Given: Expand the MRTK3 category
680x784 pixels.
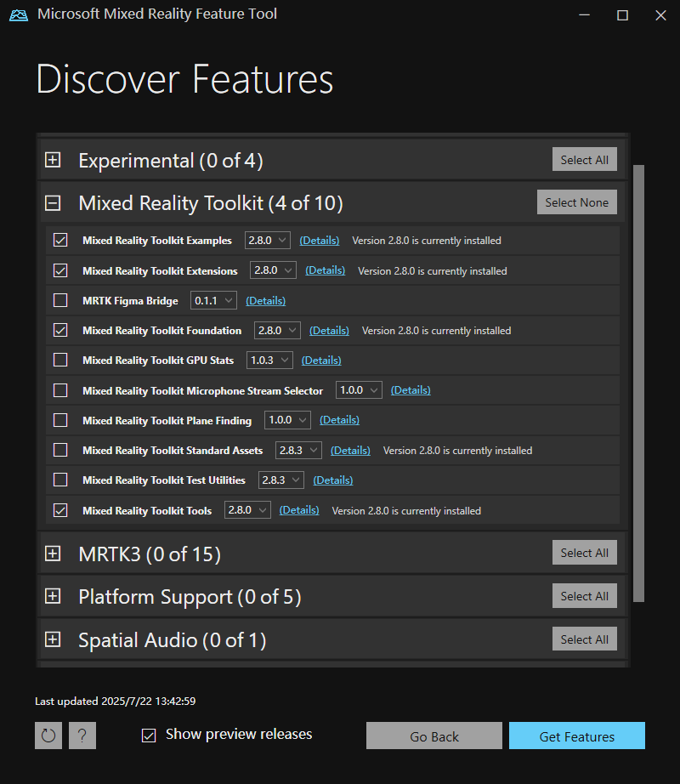Looking at the screenshot, I should pyautogui.click(x=53, y=554).
